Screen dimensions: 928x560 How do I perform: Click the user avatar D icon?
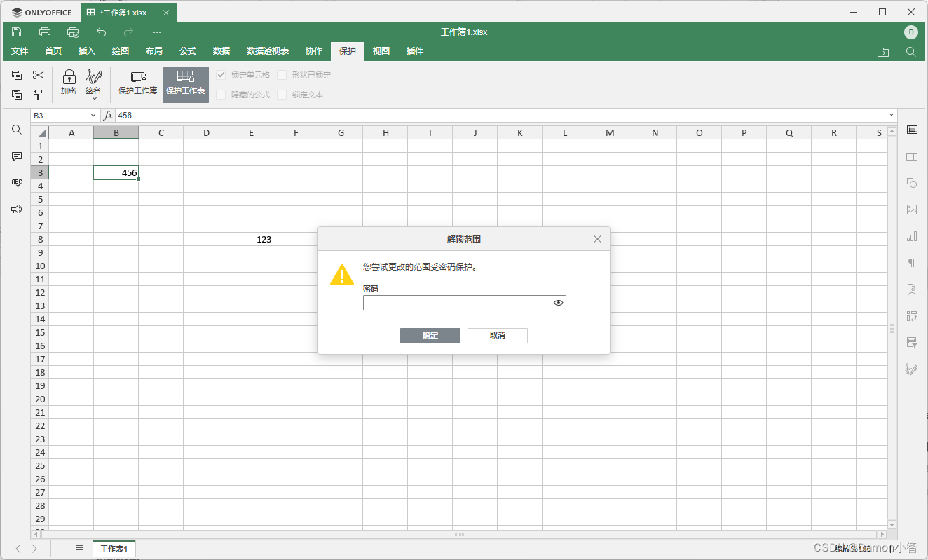tap(911, 32)
